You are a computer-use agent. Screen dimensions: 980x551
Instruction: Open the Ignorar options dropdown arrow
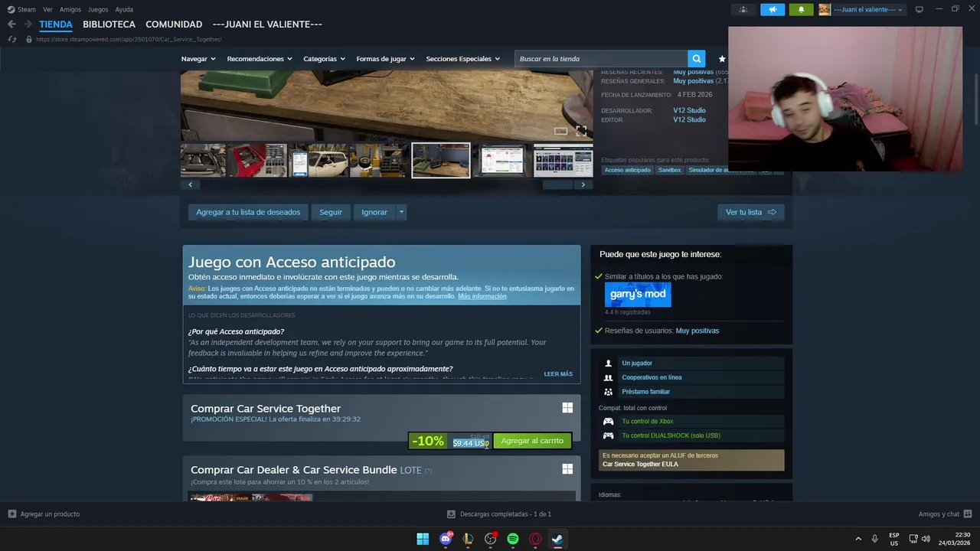tap(401, 212)
